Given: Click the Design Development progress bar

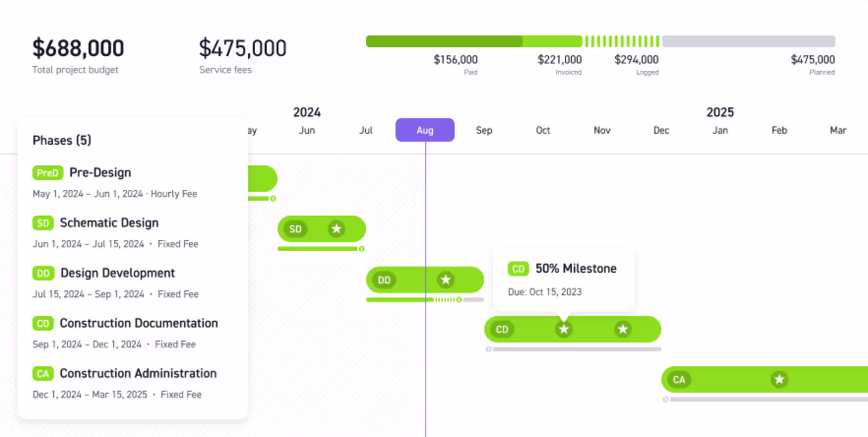Looking at the screenshot, I should click(425, 300).
